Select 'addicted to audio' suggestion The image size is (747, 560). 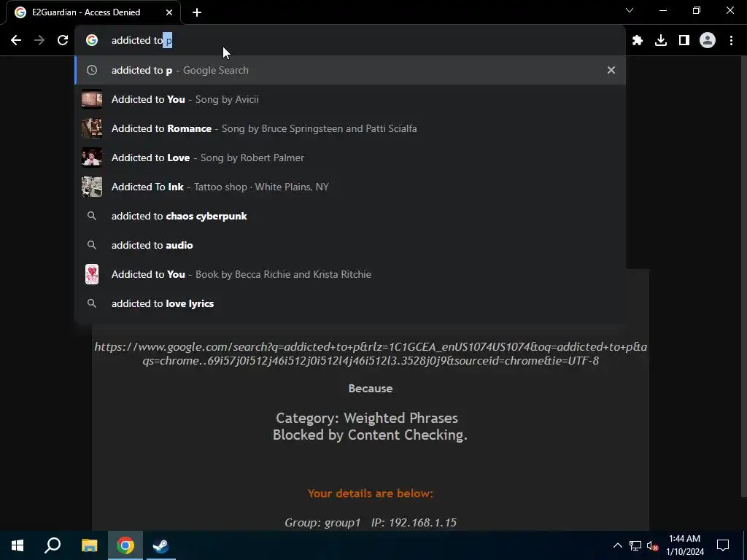(x=350, y=245)
